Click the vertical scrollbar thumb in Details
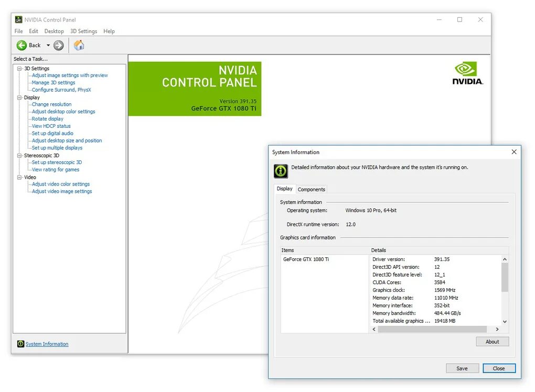Viewport: 535px width, 392px height. [505, 277]
